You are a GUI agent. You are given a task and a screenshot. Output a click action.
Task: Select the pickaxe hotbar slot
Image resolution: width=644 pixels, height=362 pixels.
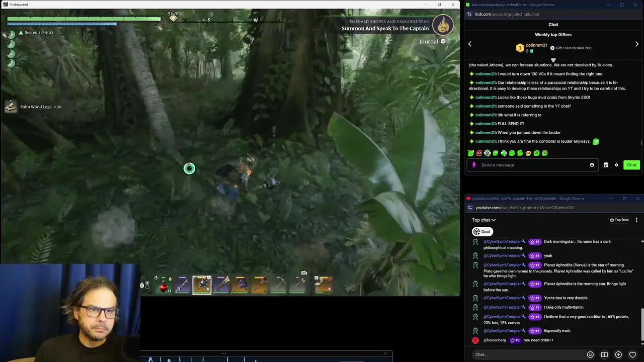tap(279, 285)
